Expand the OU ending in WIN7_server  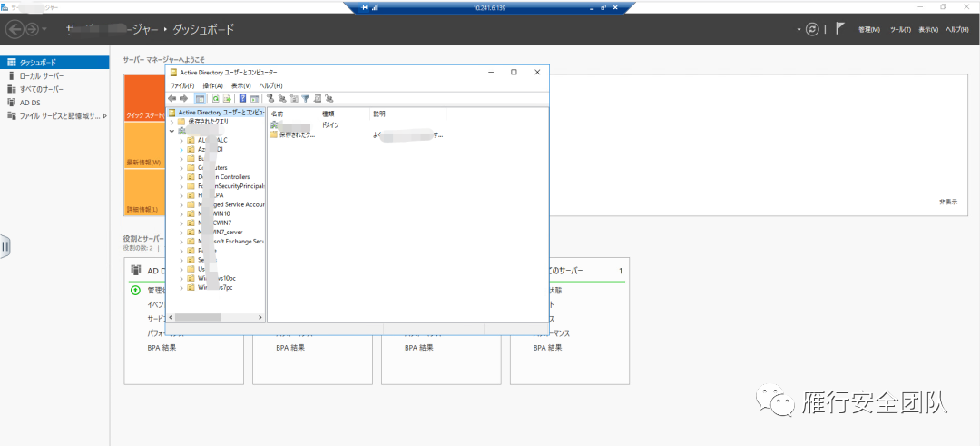pos(181,232)
